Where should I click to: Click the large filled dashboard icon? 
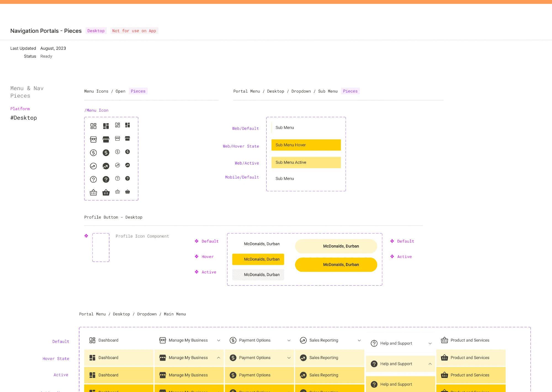tap(106, 126)
